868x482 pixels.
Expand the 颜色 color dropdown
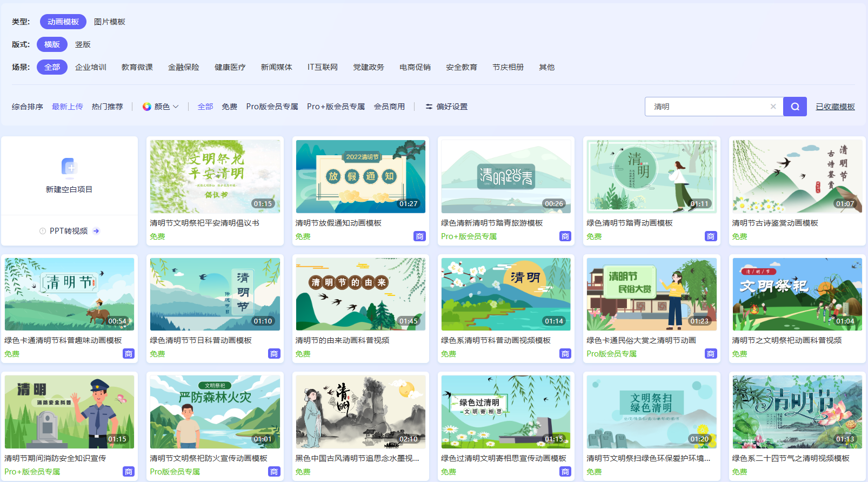176,107
